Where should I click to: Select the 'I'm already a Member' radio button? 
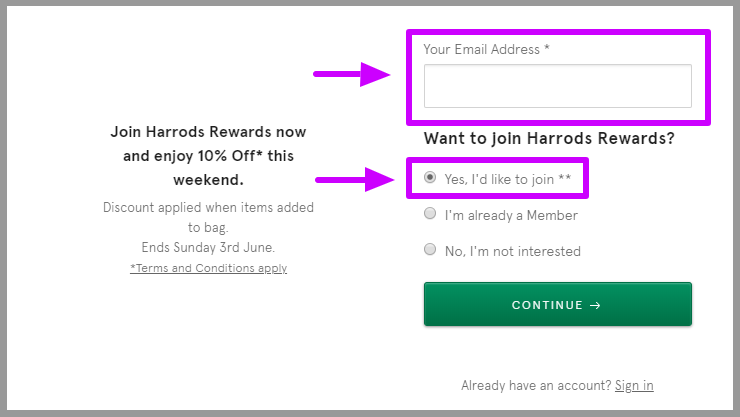click(430, 213)
